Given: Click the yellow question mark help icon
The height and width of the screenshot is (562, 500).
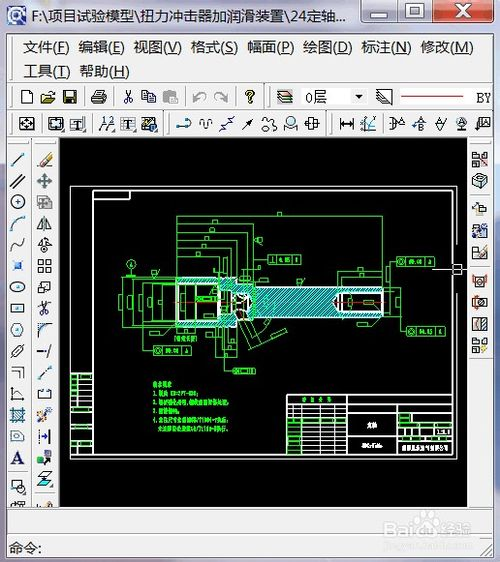Looking at the screenshot, I should [x=249, y=97].
